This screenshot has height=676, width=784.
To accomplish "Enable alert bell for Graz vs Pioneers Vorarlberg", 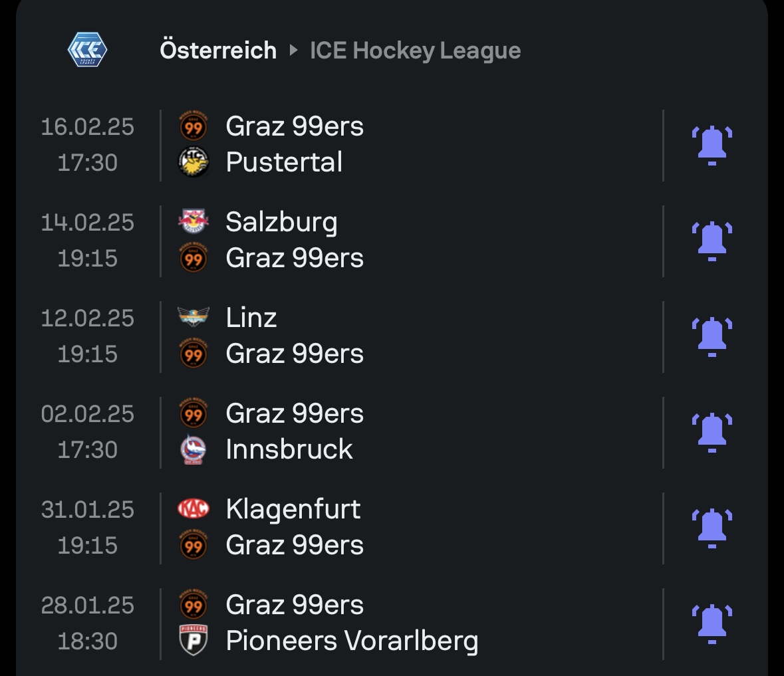I will tap(712, 623).
